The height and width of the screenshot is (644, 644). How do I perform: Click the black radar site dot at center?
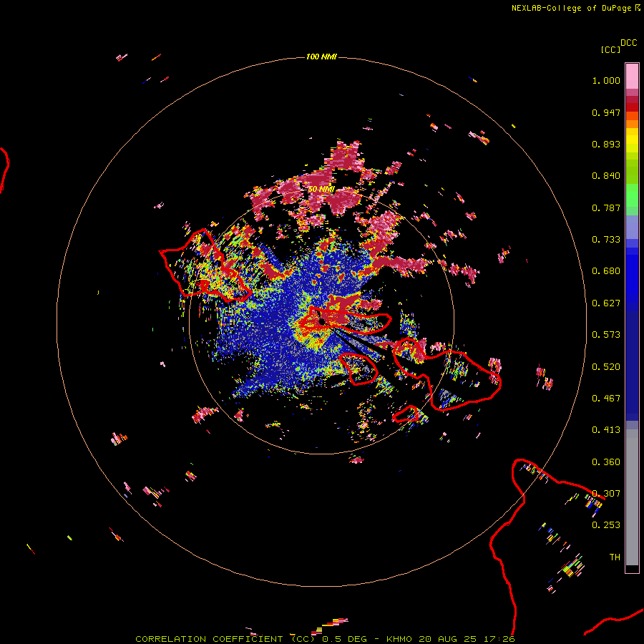point(322,321)
